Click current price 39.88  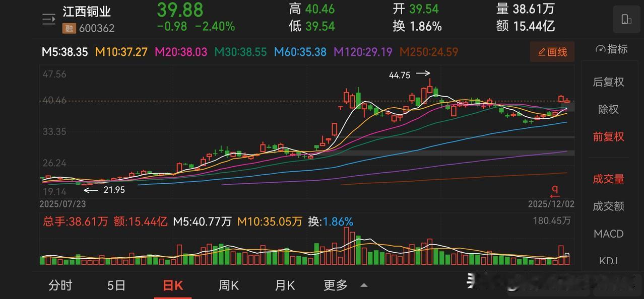click(180, 10)
